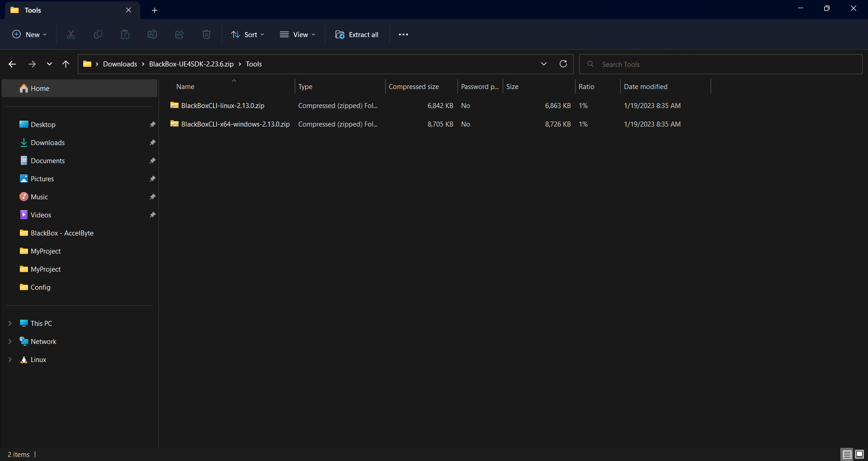
Task: Click chevron after Downloads in breadcrumb
Action: (143, 64)
